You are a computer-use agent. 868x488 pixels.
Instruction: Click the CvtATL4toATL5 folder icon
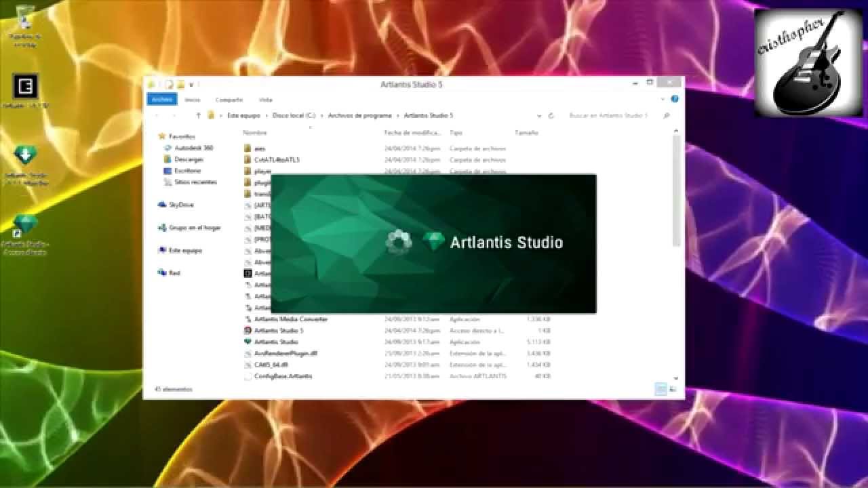[248, 159]
